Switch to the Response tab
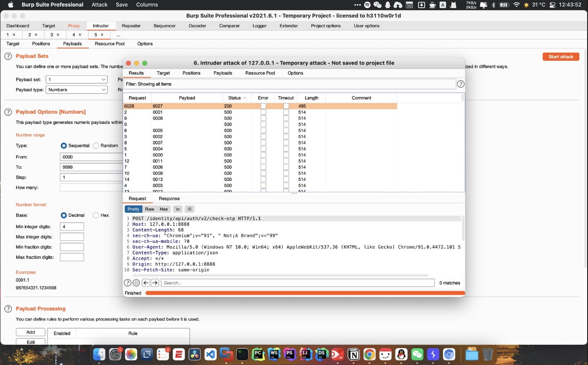The image size is (588, 365). (169, 198)
